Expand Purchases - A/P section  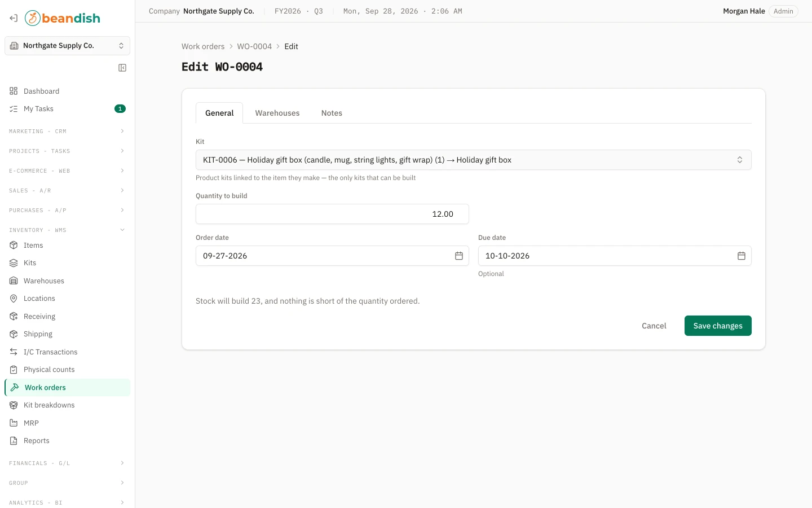(67, 211)
